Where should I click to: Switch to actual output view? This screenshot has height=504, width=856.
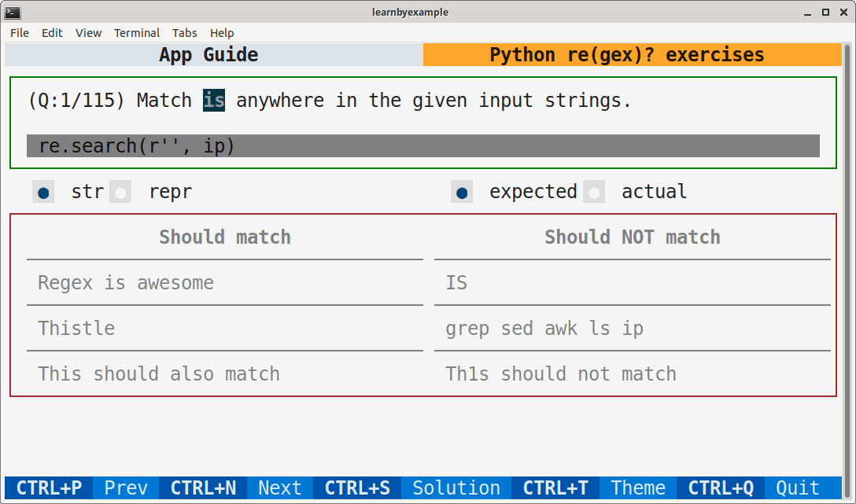click(594, 191)
